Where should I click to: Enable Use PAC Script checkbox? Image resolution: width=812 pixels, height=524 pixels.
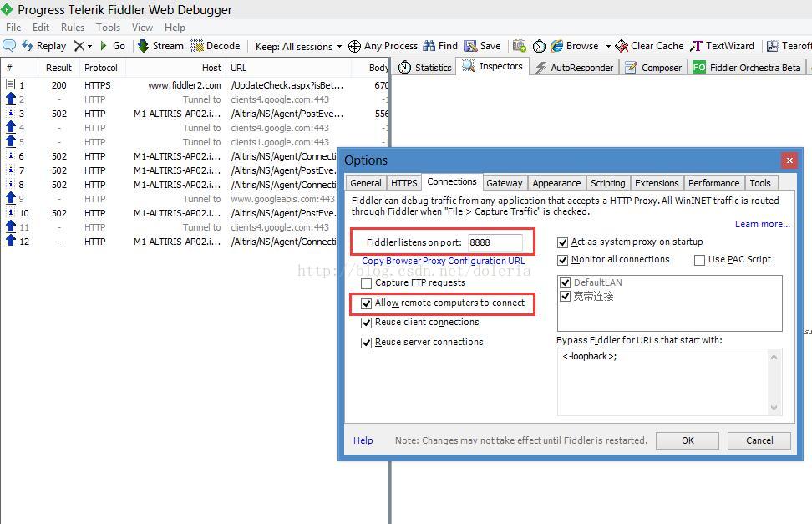[x=699, y=260]
